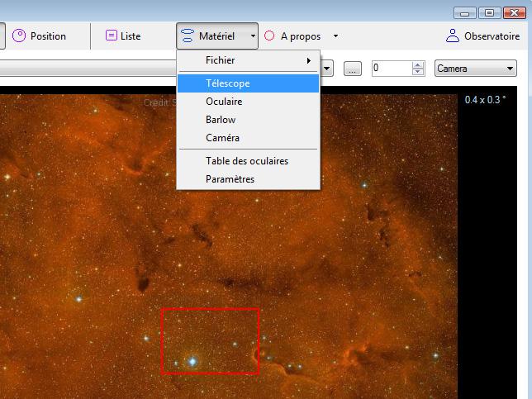Select Télescope from the menu
The image size is (532, 399).
pos(249,83)
